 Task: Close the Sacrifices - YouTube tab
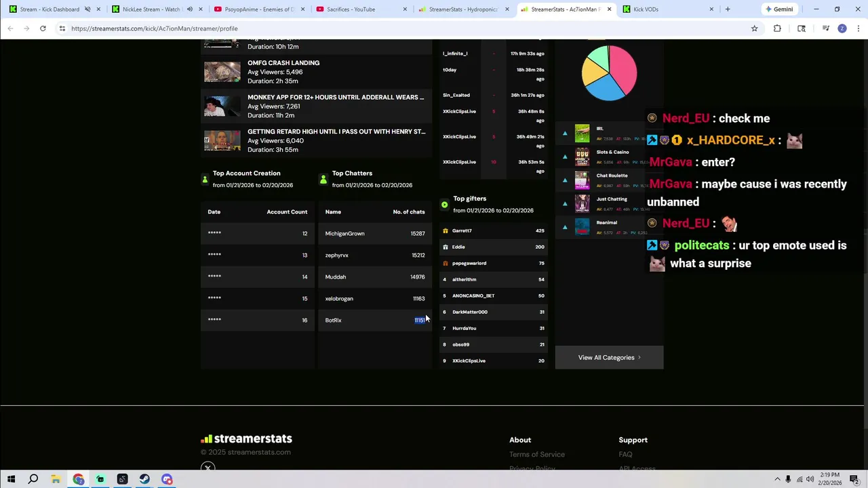point(406,9)
